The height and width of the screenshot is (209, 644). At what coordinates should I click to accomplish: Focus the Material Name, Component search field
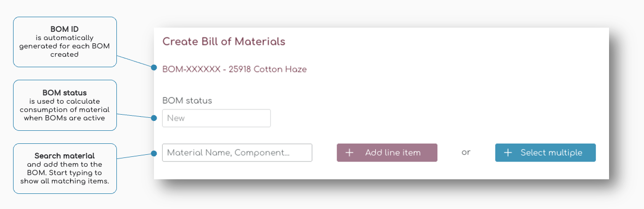tap(237, 153)
